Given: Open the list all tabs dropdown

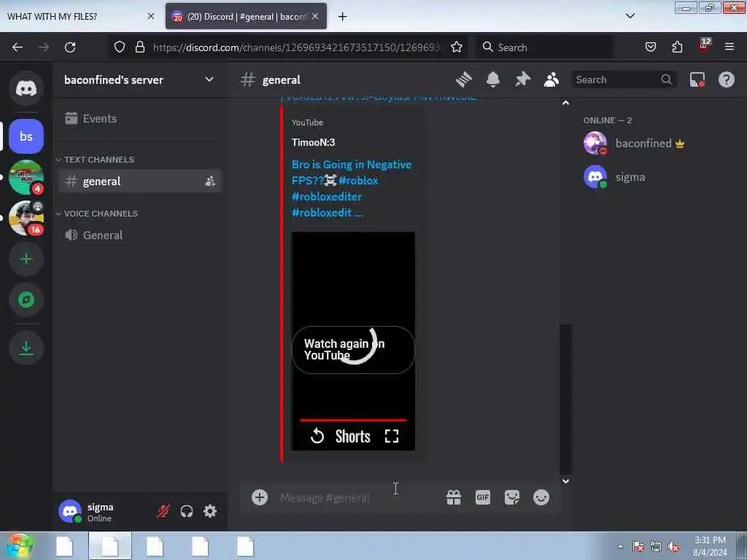Looking at the screenshot, I should 630,16.
